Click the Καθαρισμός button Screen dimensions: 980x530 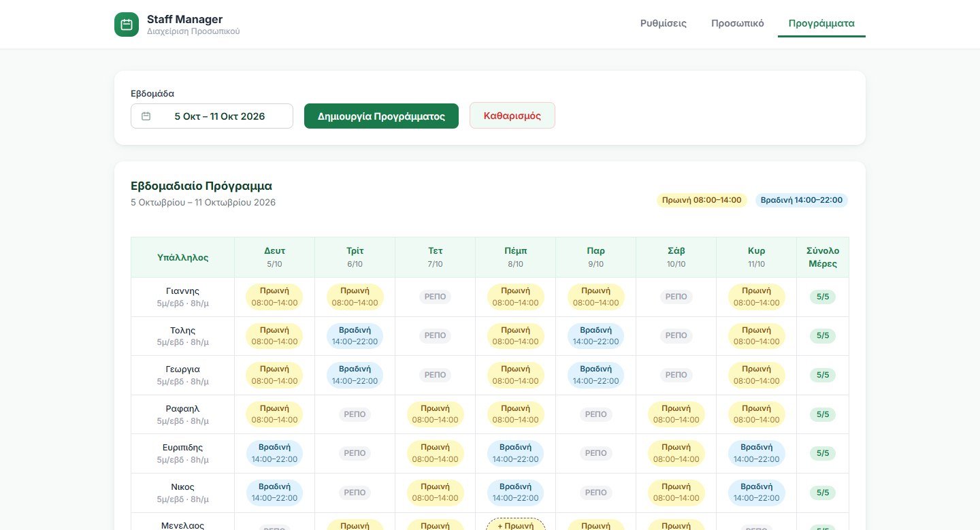(x=512, y=116)
